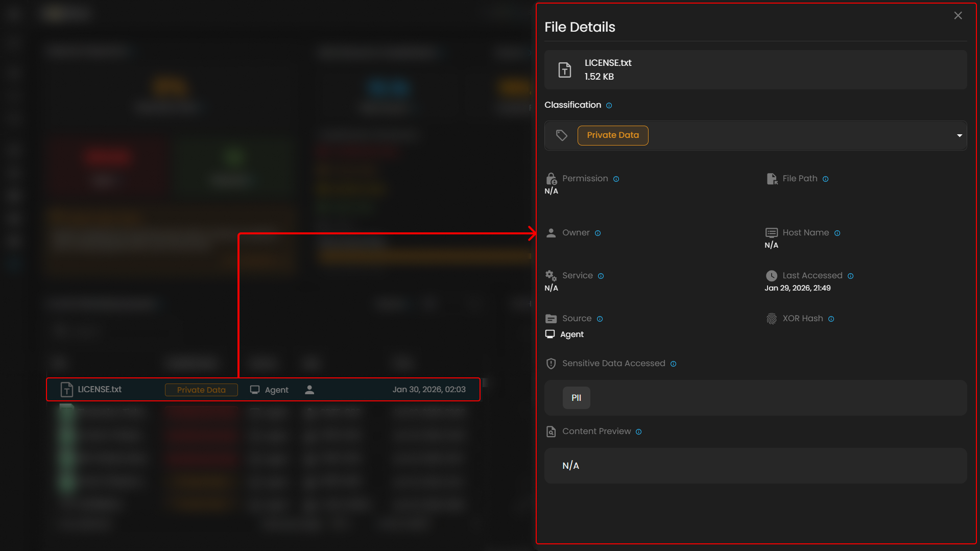Image resolution: width=980 pixels, height=551 pixels.
Task: Click the Private Data classification tag in panel
Action: [612, 135]
